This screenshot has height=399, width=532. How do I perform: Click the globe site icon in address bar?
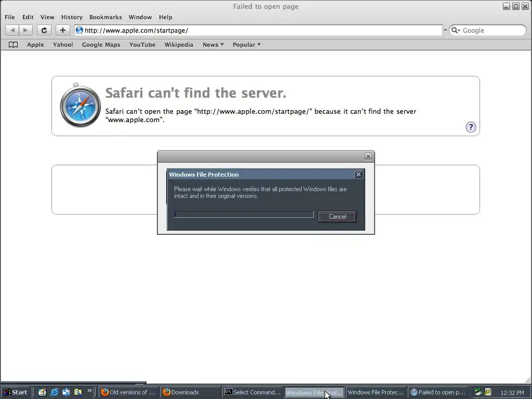pos(79,30)
